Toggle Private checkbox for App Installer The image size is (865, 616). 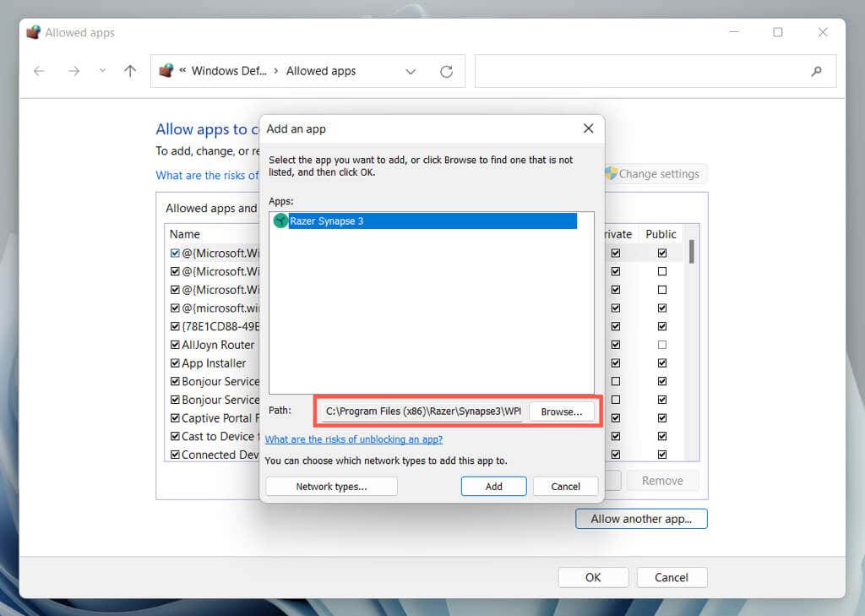[x=616, y=363]
